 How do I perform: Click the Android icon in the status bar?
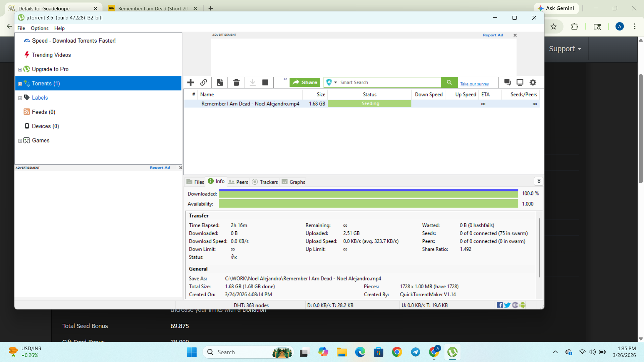[523, 305]
